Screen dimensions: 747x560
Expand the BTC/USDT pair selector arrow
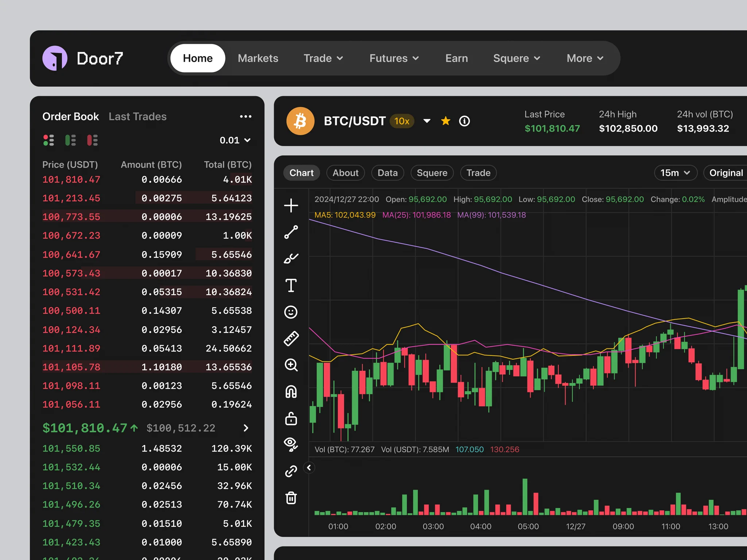pos(427,121)
